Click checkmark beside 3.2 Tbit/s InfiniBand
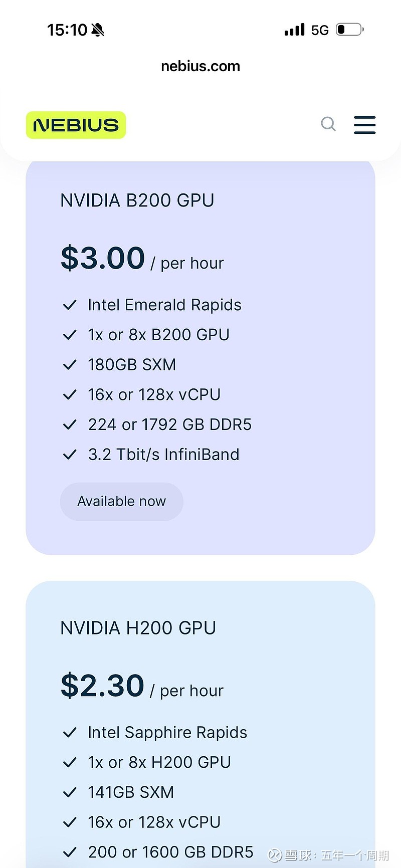This screenshot has width=401, height=868. (70, 455)
